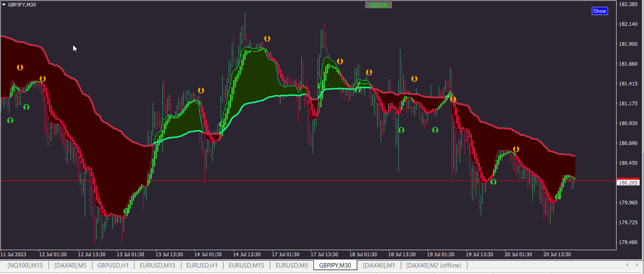
Task: Switch to the GBPUSD,H1 tab
Action: (113, 266)
